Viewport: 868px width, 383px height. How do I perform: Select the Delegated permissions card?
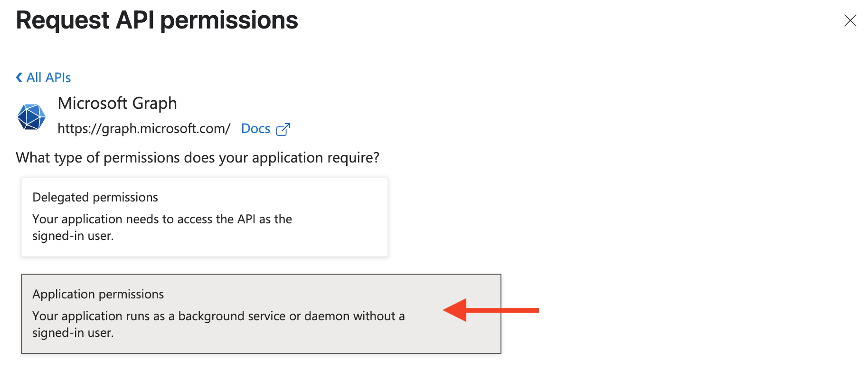pyautogui.click(x=205, y=217)
